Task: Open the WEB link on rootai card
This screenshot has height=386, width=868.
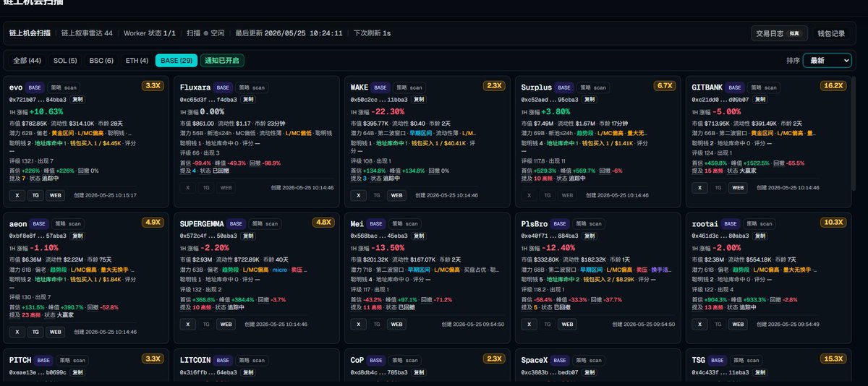Action: 739,324
